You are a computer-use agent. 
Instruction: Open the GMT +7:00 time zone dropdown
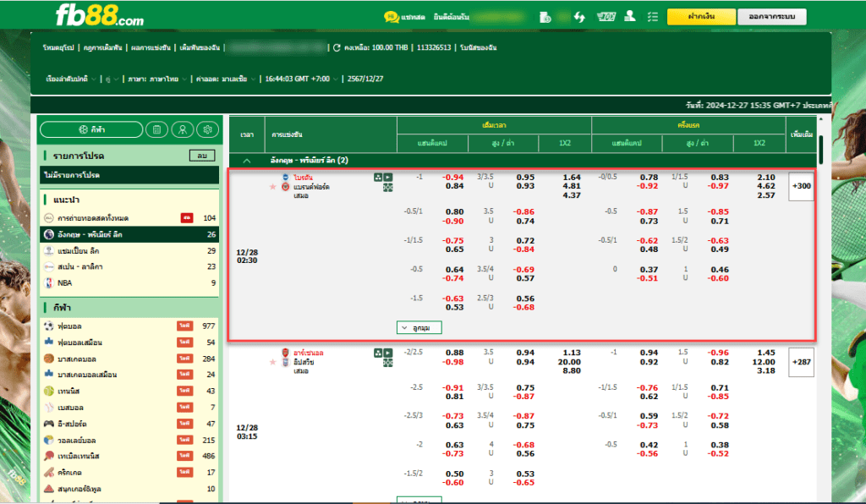302,79
